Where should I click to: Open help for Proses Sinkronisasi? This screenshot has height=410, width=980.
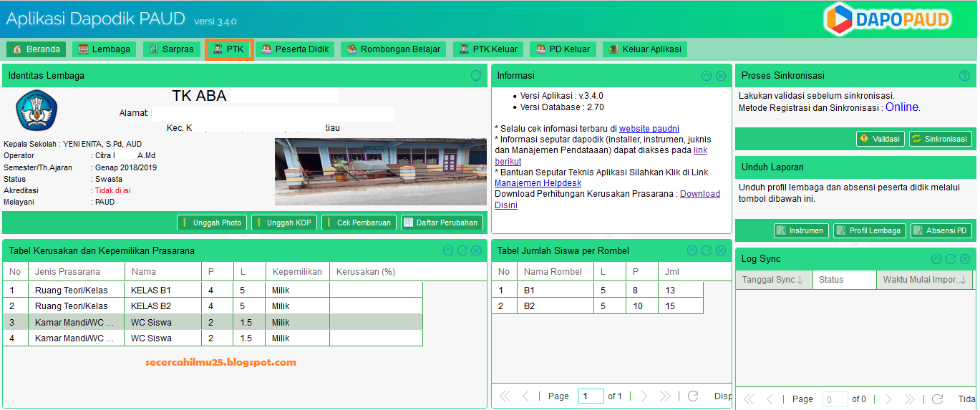coord(964,75)
